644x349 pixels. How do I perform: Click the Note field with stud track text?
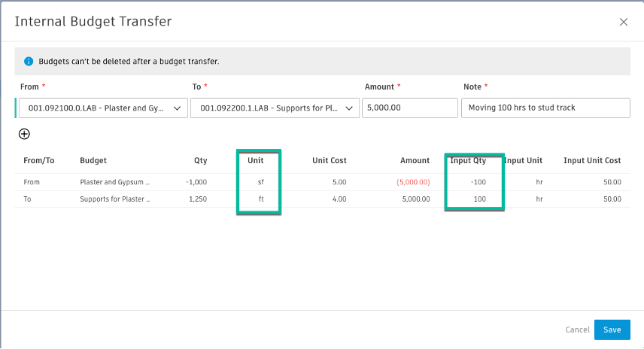tap(545, 108)
